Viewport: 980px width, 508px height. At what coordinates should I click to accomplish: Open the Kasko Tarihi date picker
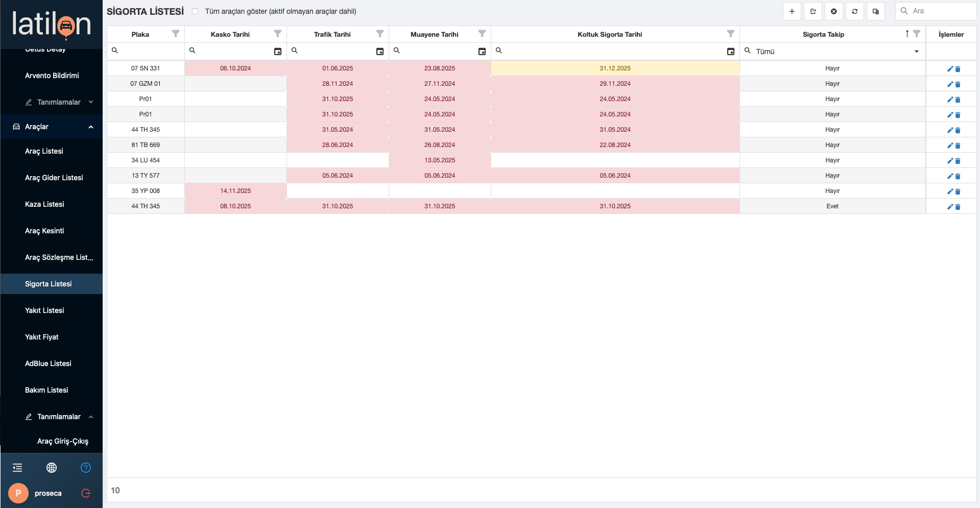pyautogui.click(x=278, y=52)
